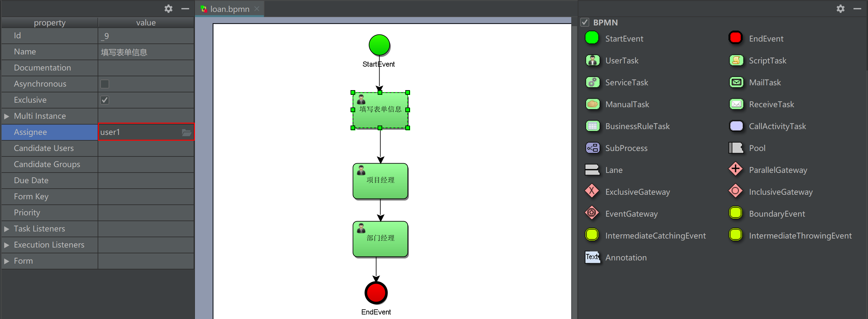The width and height of the screenshot is (868, 319).
Task: Click the folder browse icon in Assignee field
Action: pyautogui.click(x=186, y=132)
